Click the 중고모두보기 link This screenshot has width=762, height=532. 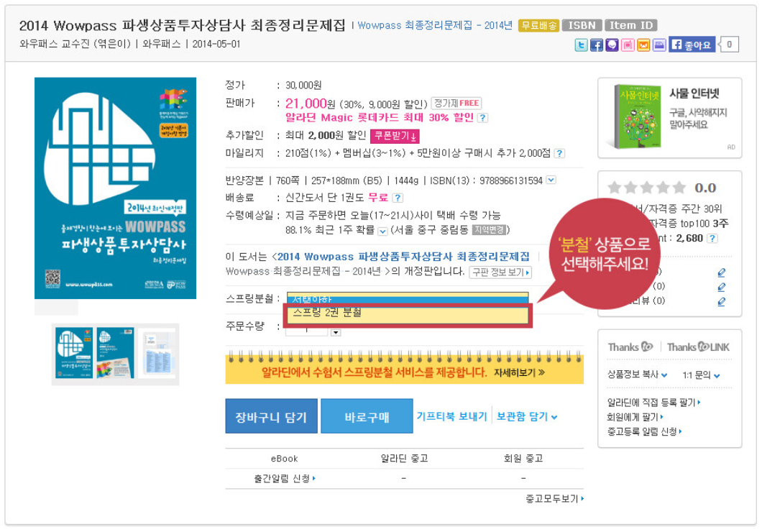[x=554, y=498]
